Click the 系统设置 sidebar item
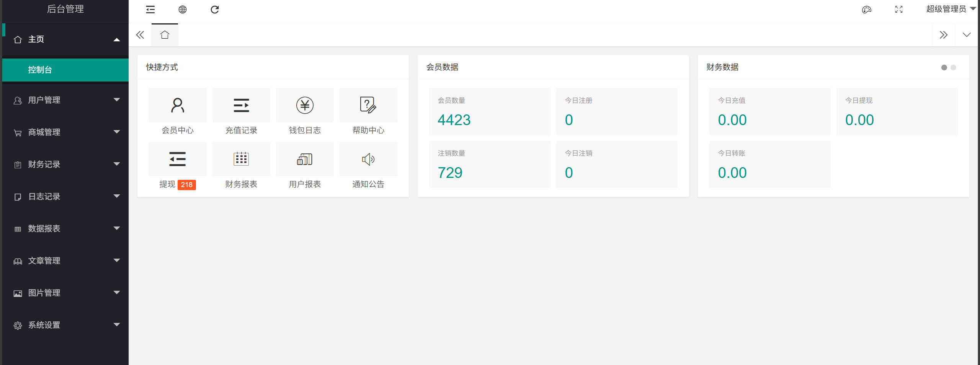This screenshot has height=365, width=980. [x=65, y=325]
